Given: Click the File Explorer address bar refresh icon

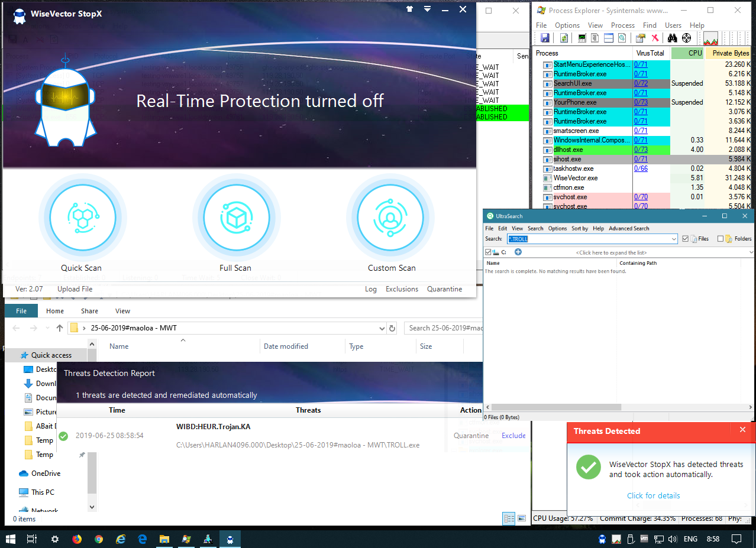Looking at the screenshot, I should pyautogui.click(x=392, y=328).
